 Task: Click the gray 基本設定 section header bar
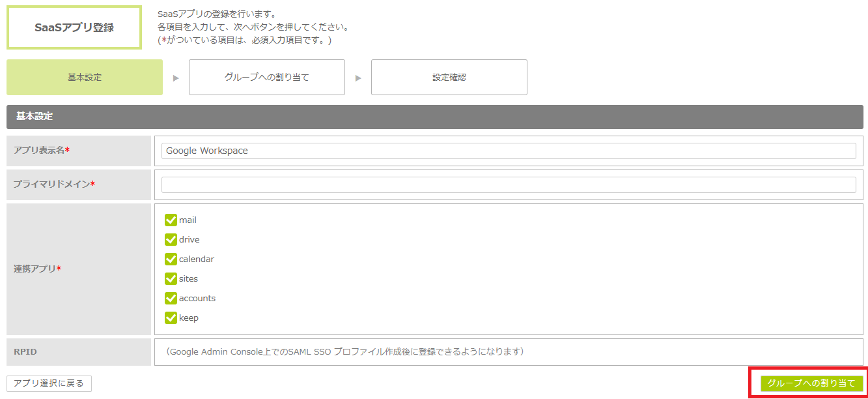[434, 117]
